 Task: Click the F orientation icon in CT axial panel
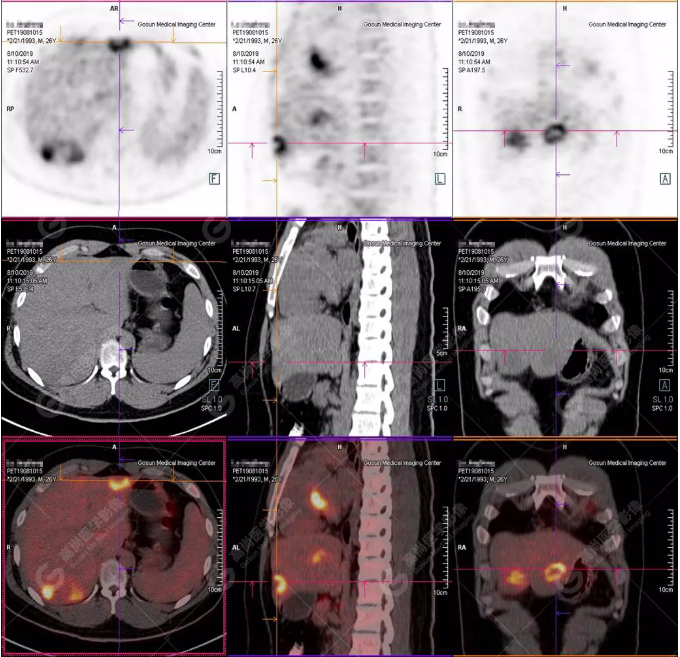tap(213, 384)
